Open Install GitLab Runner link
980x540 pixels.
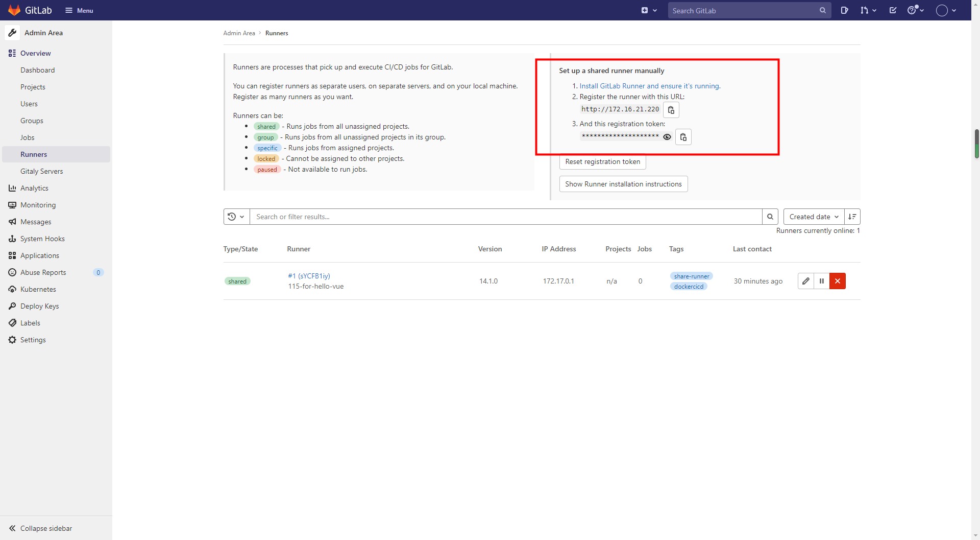(650, 86)
